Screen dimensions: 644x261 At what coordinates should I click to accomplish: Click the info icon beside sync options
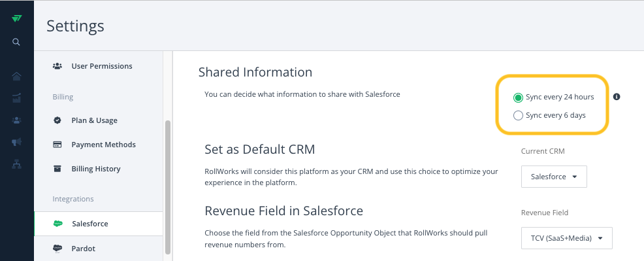617,97
